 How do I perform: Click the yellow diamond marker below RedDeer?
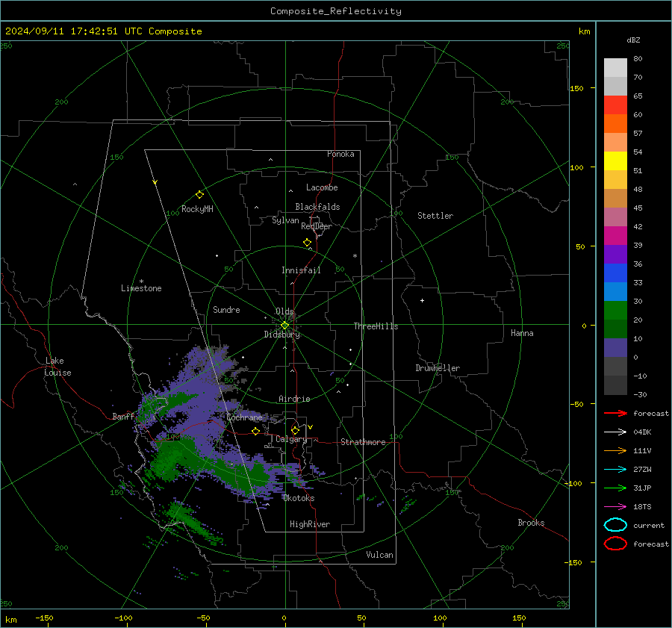pos(307,243)
